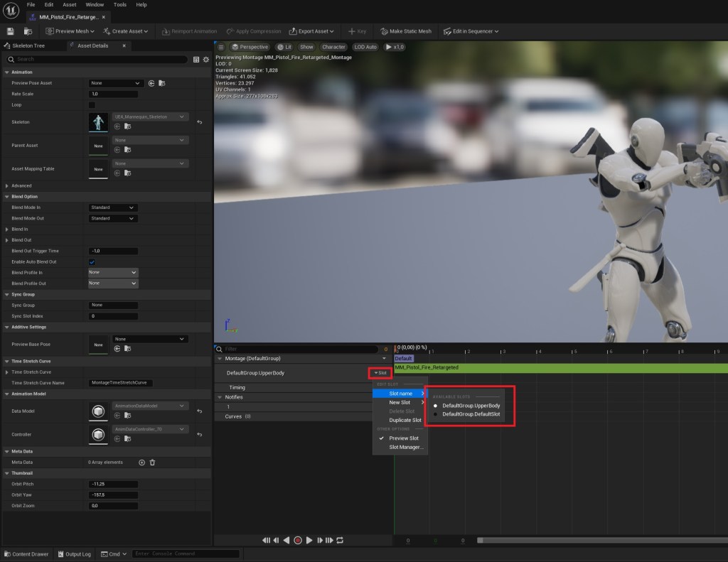
Task: Reset the Skeleton property to its default
Action: coord(200,122)
